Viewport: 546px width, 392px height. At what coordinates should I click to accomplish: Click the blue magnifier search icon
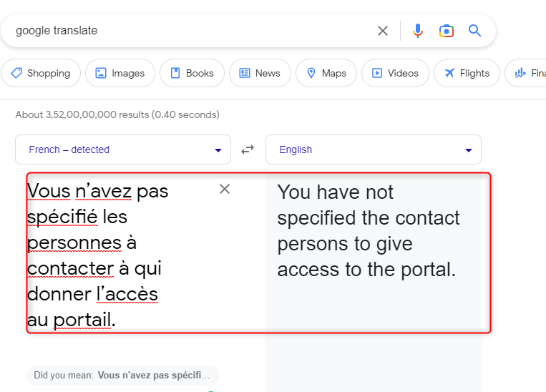(474, 31)
